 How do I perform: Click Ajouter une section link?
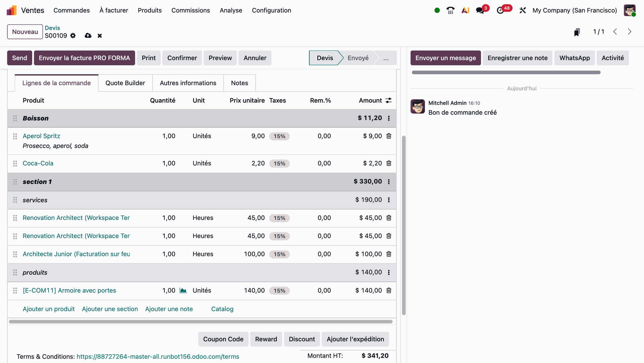pyautogui.click(x=110, y=309)
